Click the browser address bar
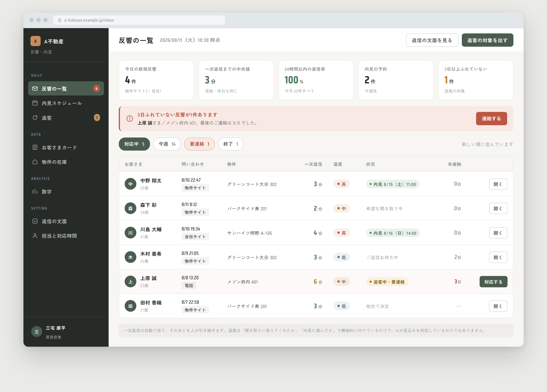The height and width of the screenshot is (392, 547). pos(139,20)
